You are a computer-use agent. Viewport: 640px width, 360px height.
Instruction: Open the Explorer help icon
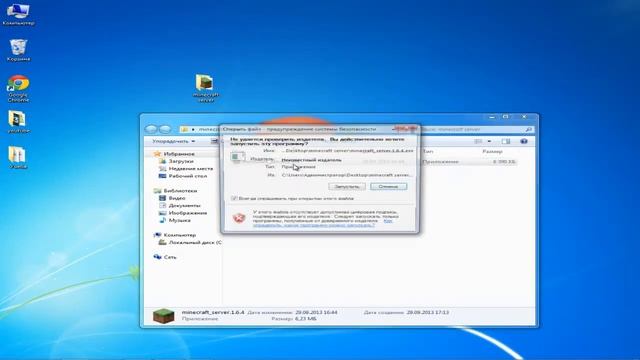click(x=524, y=141)
